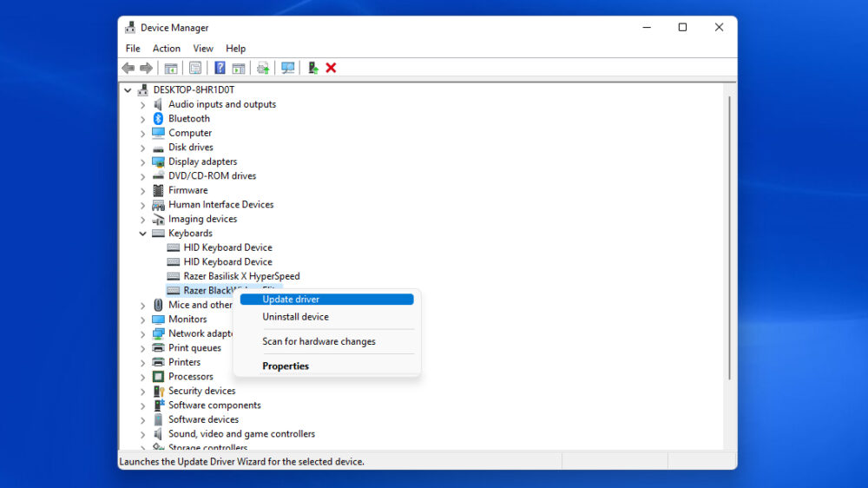The height and width of the screenshot is (488, 868).
Task: Click the Properties toolbar icon next to Help icon
Action: [239, 68]
